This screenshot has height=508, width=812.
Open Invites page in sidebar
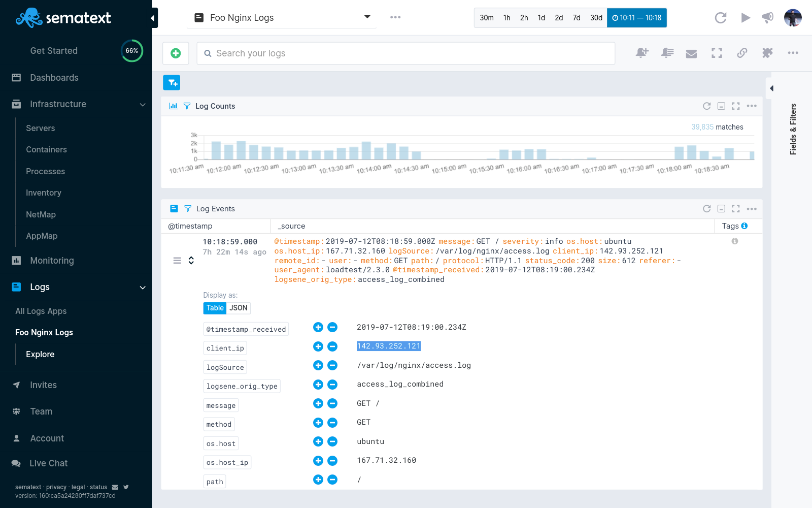click(x=43, y=385)
